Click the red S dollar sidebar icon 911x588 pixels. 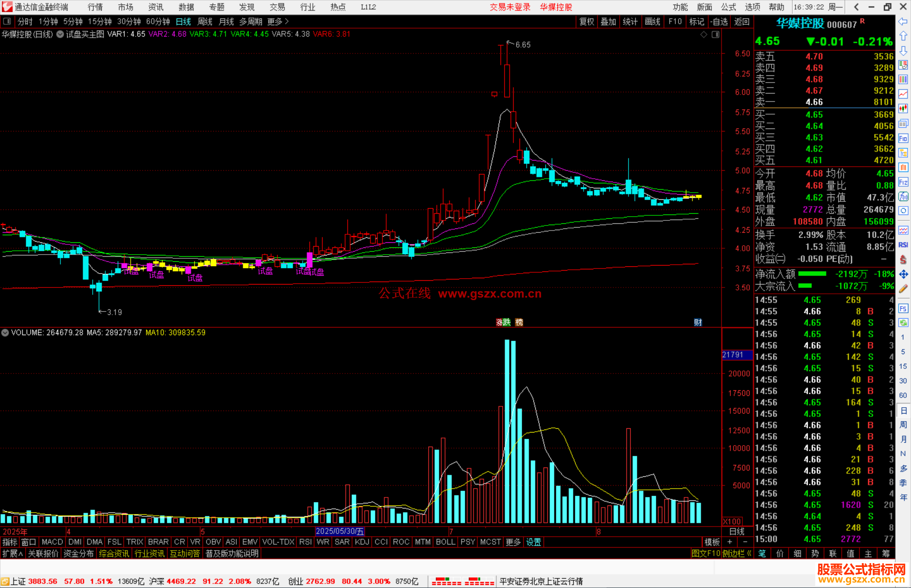903,260
